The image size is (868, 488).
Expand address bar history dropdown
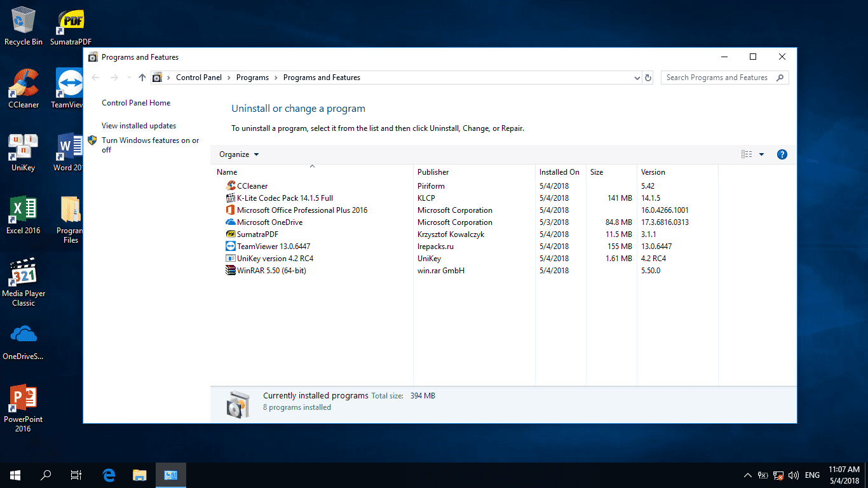coord(637,78)
